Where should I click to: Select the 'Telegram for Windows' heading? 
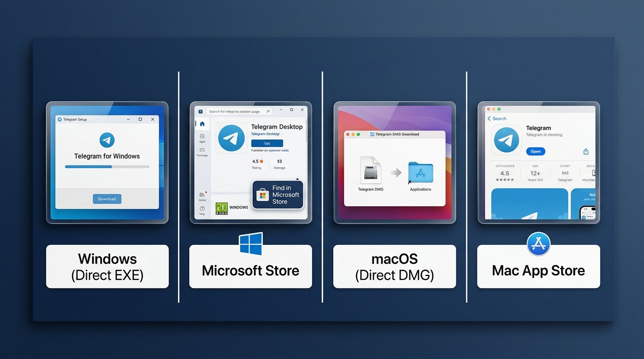pos(107,156)
